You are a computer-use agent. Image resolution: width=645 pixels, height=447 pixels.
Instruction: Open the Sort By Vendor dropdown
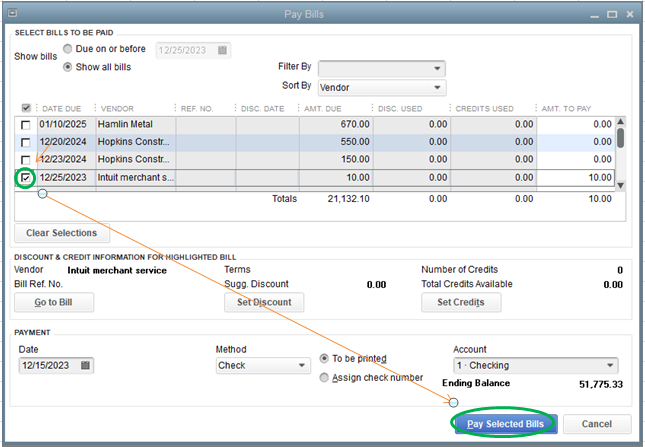382,87
